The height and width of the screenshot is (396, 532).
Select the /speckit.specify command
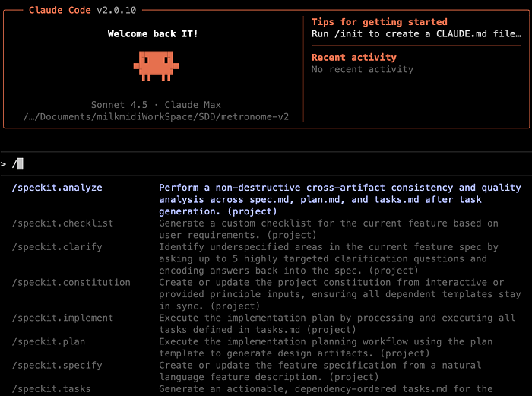point(59,365)
